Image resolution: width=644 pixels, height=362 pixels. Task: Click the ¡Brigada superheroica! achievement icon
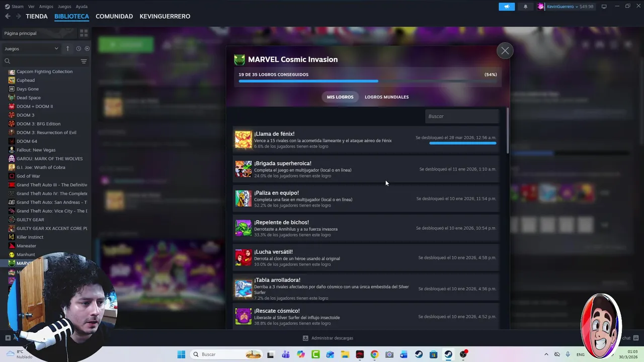244,169
